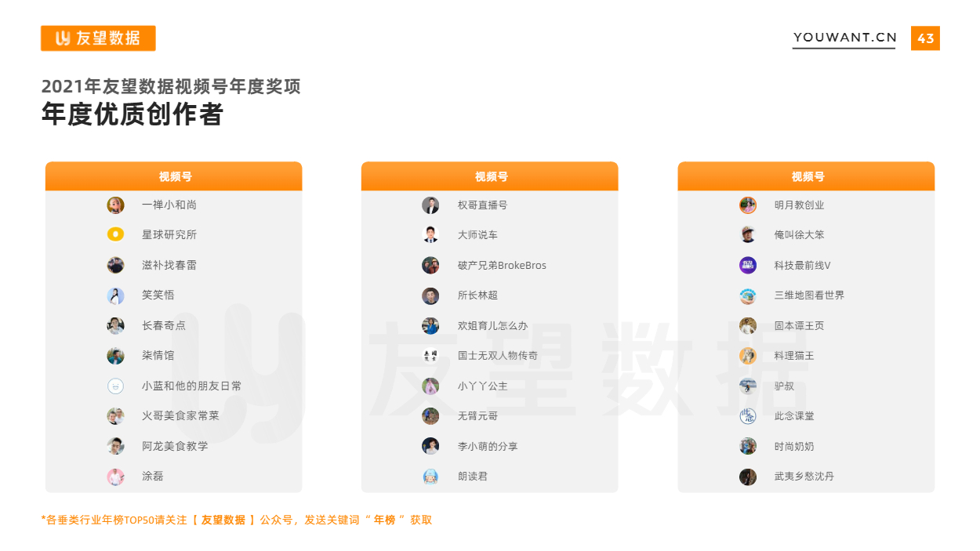Select the 料理猫王 profile picture
980x551 pixels.
(748, 356)
